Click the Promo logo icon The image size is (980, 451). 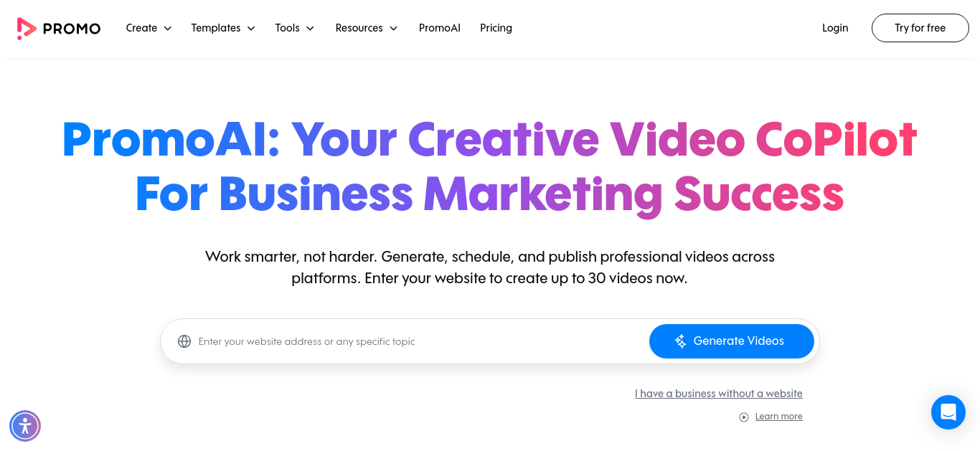(27, 28)
